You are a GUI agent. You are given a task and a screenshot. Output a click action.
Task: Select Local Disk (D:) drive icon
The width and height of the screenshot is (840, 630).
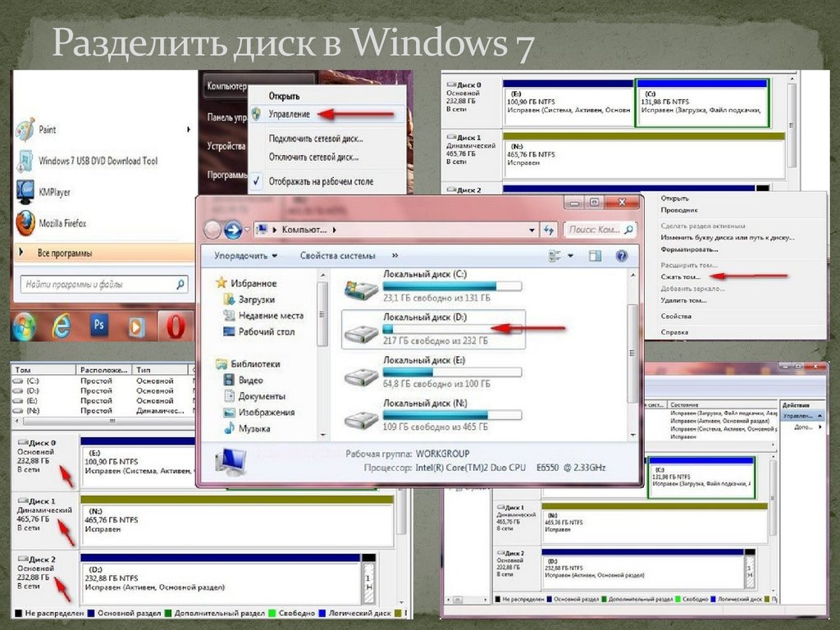(361, 333)
